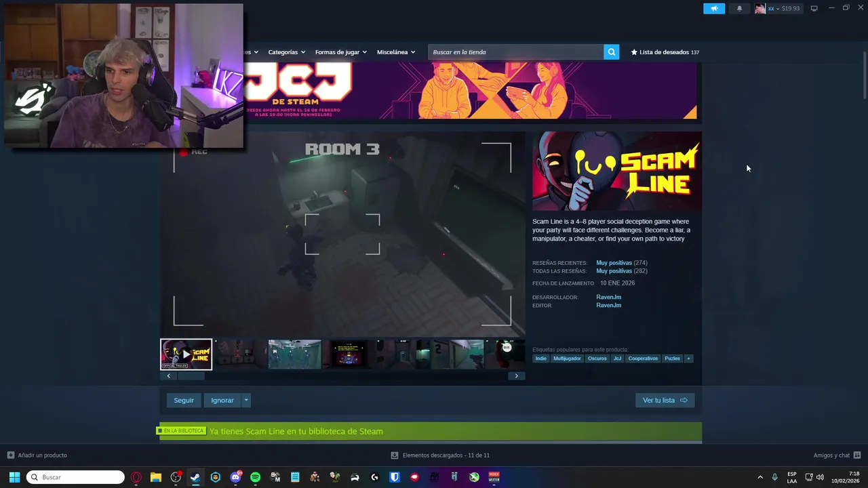Select the Indie tag
The width and height of the screenshot is (868, 488).
[540, 359]
